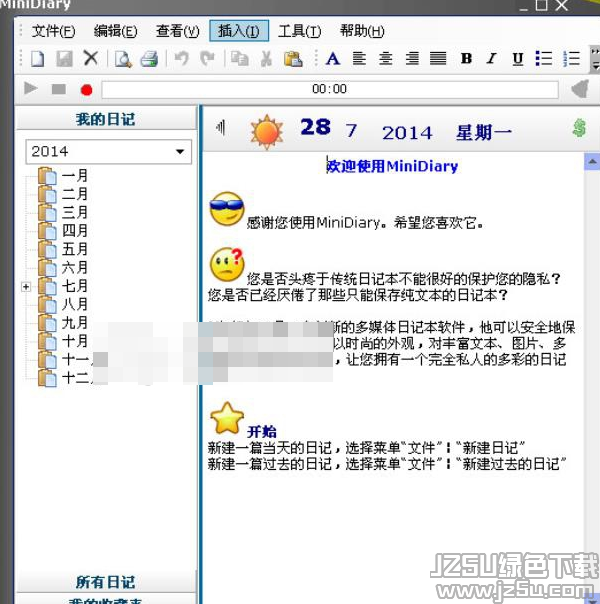The width and height of the screenshot is (600, 604).
Task: Expand the toolbar overflow chevron
Action: click(x=595, y=59)
